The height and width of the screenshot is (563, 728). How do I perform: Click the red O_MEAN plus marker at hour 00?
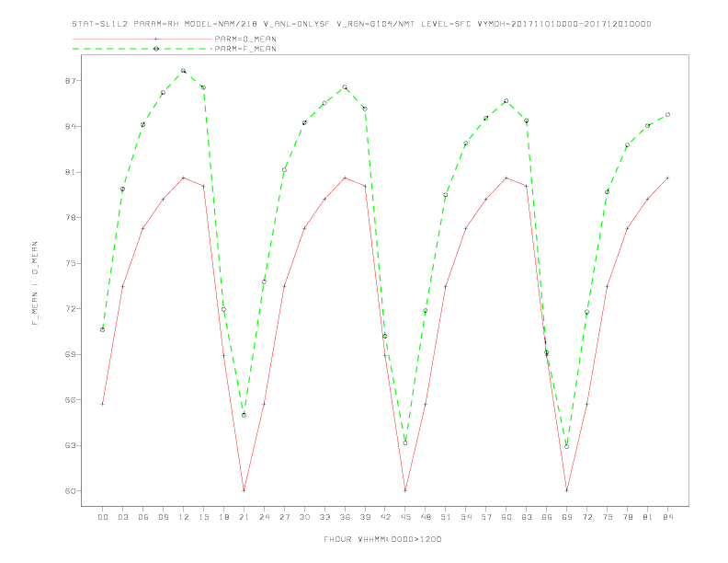click(x=103, y=404)
